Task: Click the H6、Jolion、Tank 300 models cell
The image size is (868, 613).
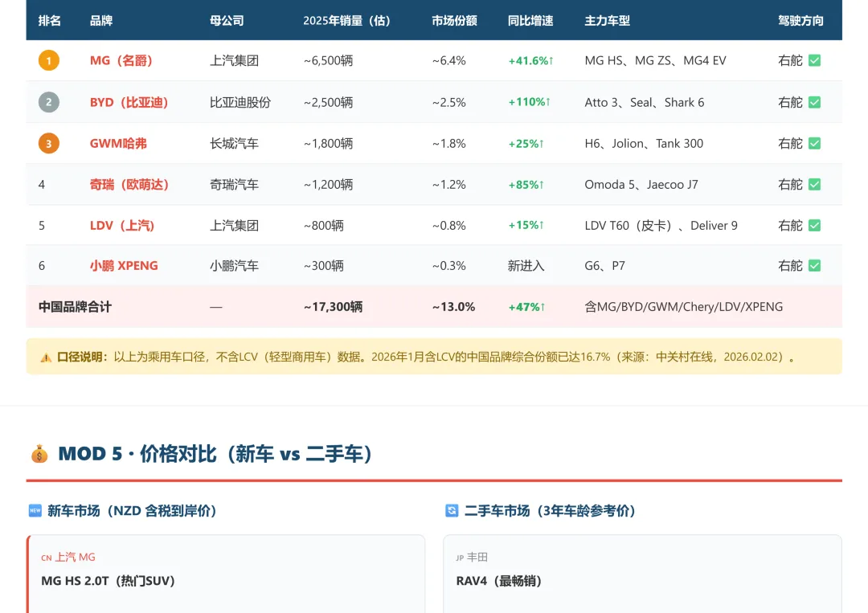Action: [644, 144]
